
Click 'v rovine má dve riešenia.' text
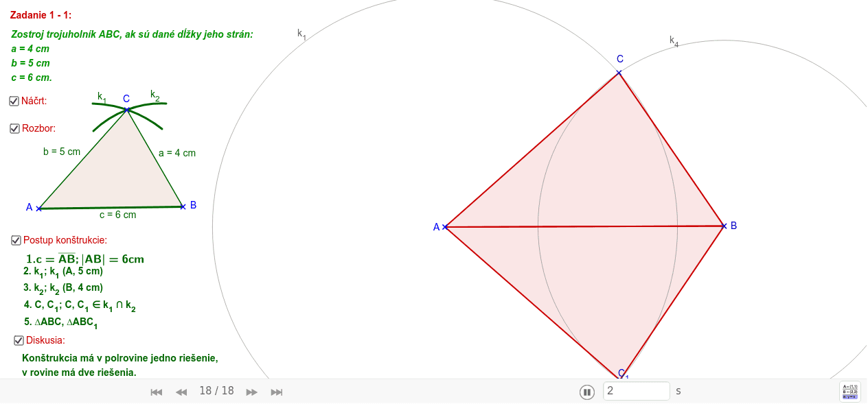[x=79, y=372]
